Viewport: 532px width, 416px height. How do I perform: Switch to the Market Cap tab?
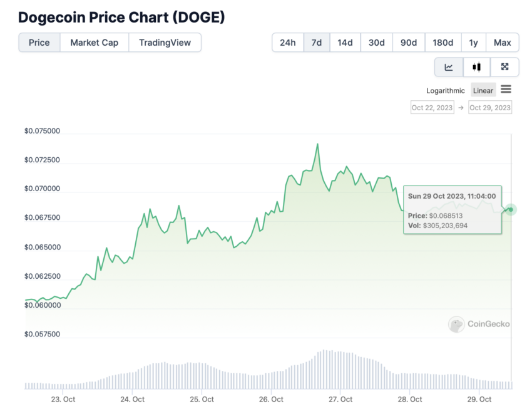(95, 43)
